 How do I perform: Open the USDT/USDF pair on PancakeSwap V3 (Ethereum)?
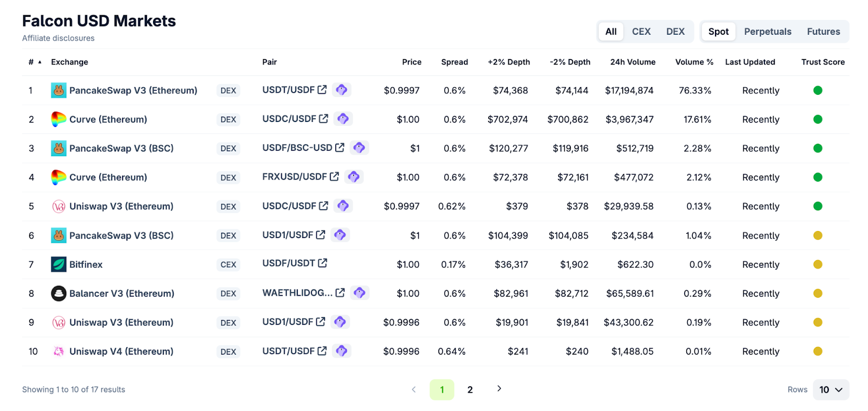click(x=288, y=90)
